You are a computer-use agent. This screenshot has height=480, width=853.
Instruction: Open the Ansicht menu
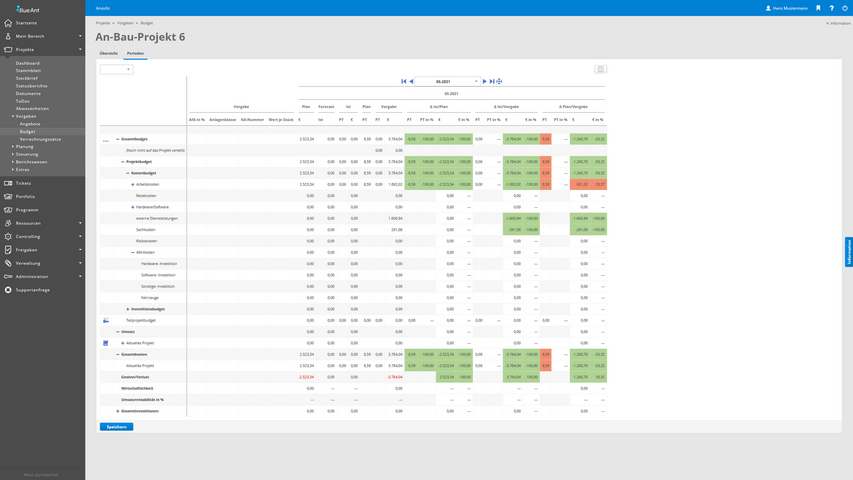click(x=103, y=8)
